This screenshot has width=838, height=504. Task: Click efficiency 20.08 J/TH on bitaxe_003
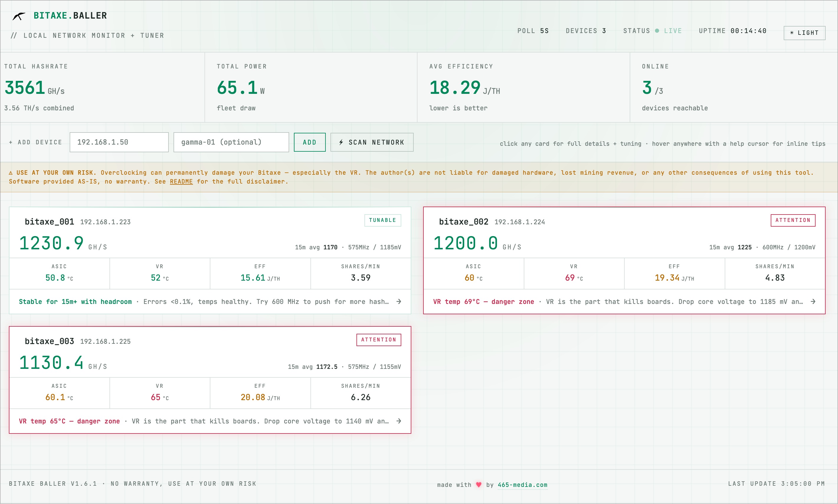point(261,397)
